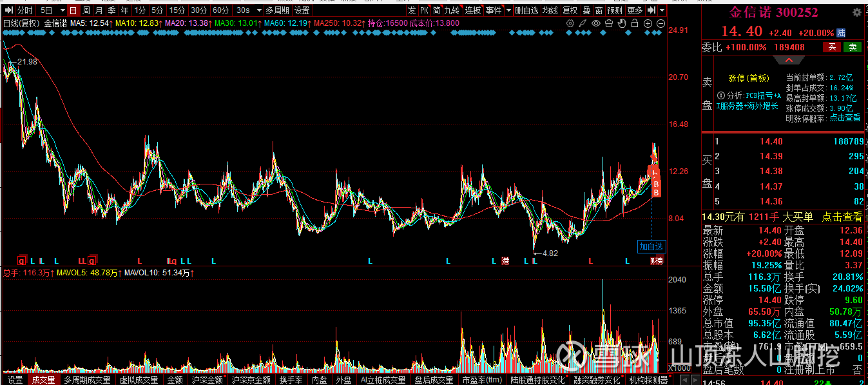Expand the 5日 period dropdown arrow

(x=62, y=10)
